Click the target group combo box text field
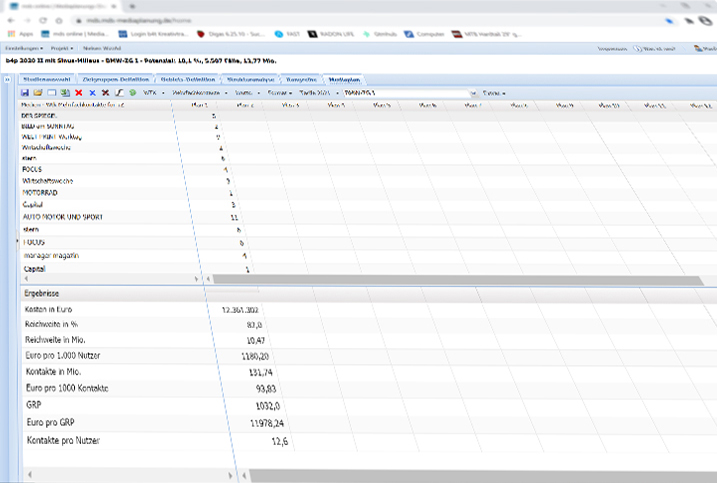Image resolution: width=717 pixels, height=483 pixels. coord(406,93)
